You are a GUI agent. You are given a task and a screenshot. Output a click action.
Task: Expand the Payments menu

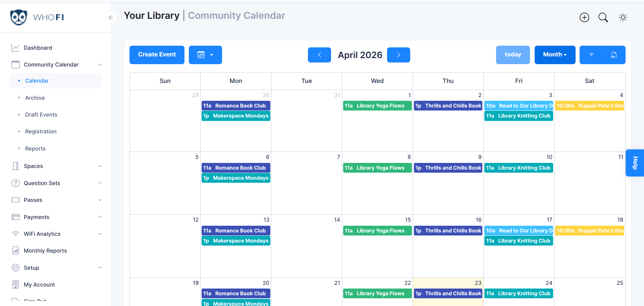(x=100, y=217)
